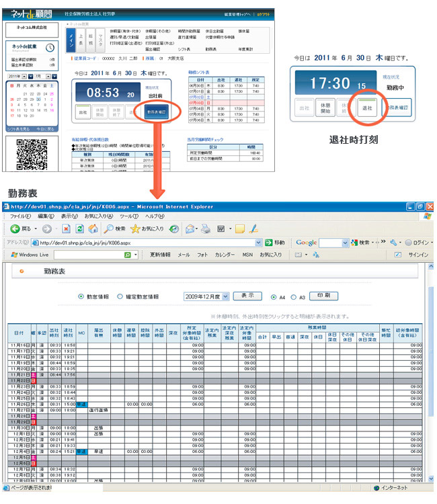Click Windows Live toolbar mail icon
This screenshot has width=437, height=504.
tap(298, 255)
